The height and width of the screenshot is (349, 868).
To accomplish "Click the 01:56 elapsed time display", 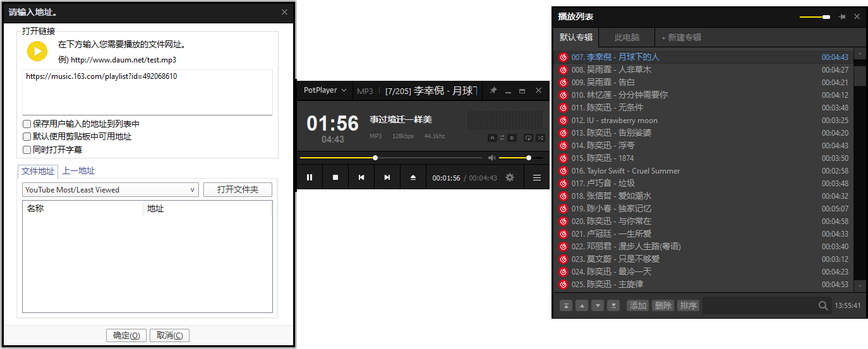I will [332, 123].
